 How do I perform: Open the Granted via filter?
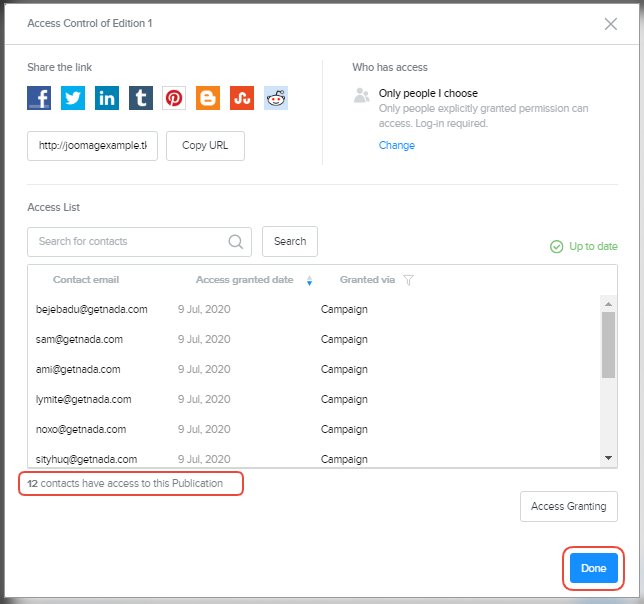pyautogui.click(x=408, y=280)
